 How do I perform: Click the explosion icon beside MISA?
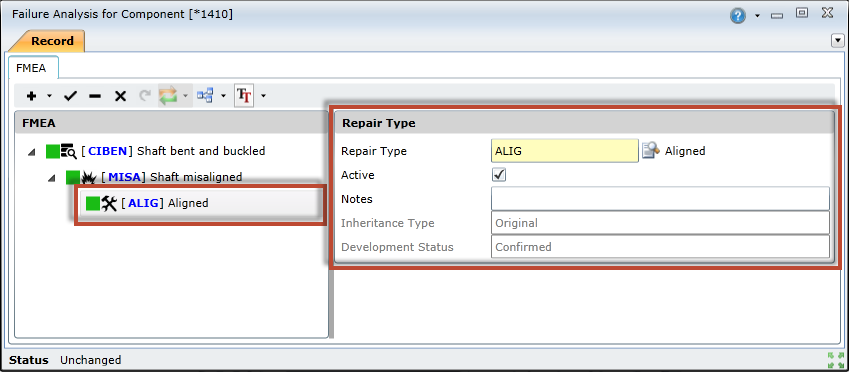(89, 177)
